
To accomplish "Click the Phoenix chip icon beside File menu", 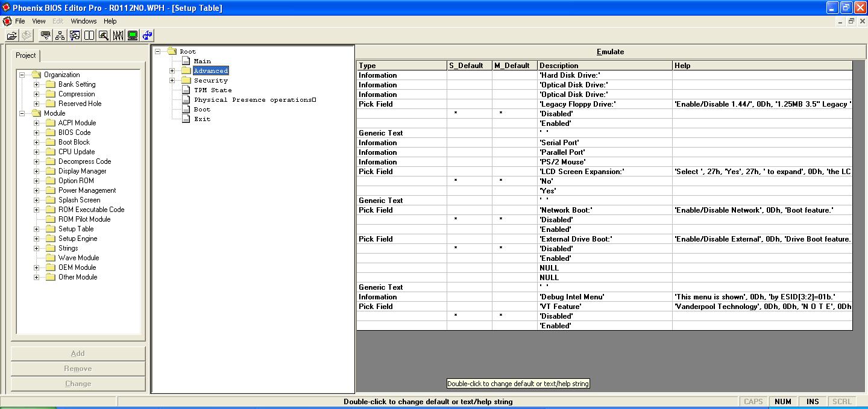I will [7, 21].
